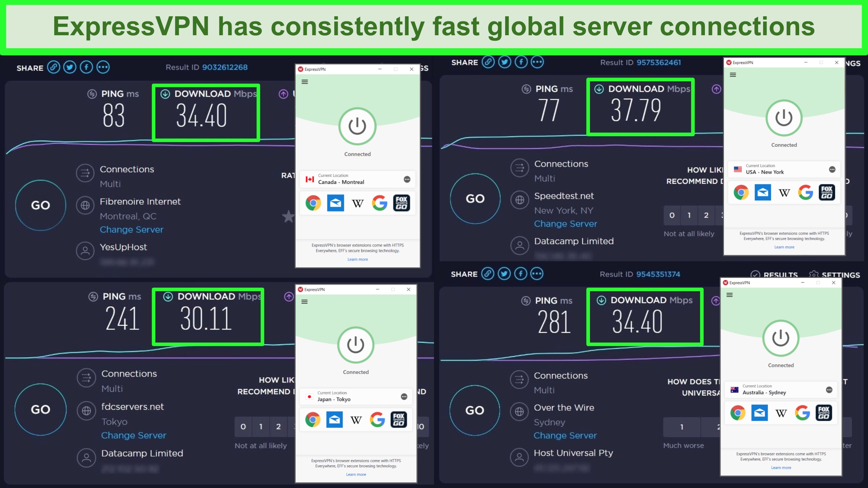Start Sydney speed test with GO
Image resolution: width=868 pixels, height=488 pixels.
click(475, 410)
